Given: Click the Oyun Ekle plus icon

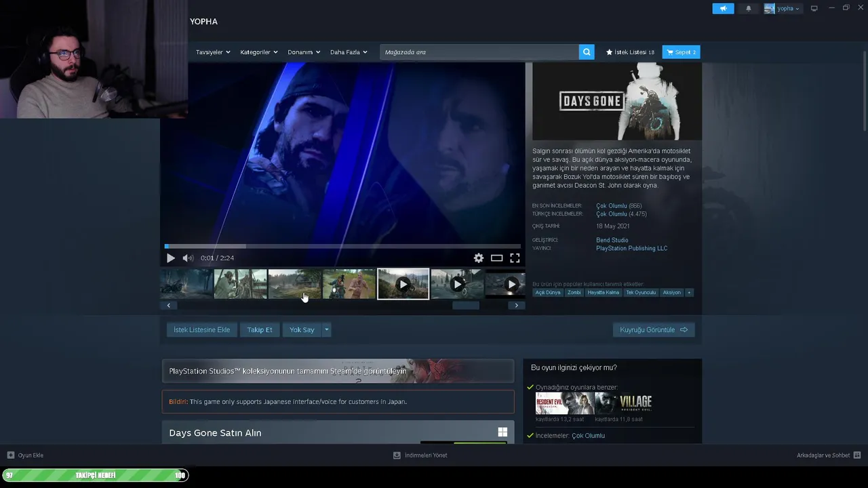Looking at the screenshot, I should [x=11, y=455].
